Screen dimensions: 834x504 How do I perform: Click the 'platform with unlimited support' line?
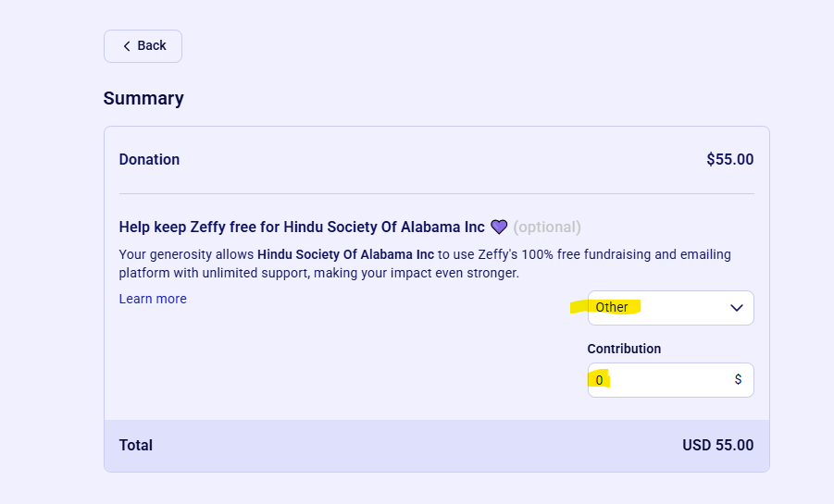tap(319, 273)
